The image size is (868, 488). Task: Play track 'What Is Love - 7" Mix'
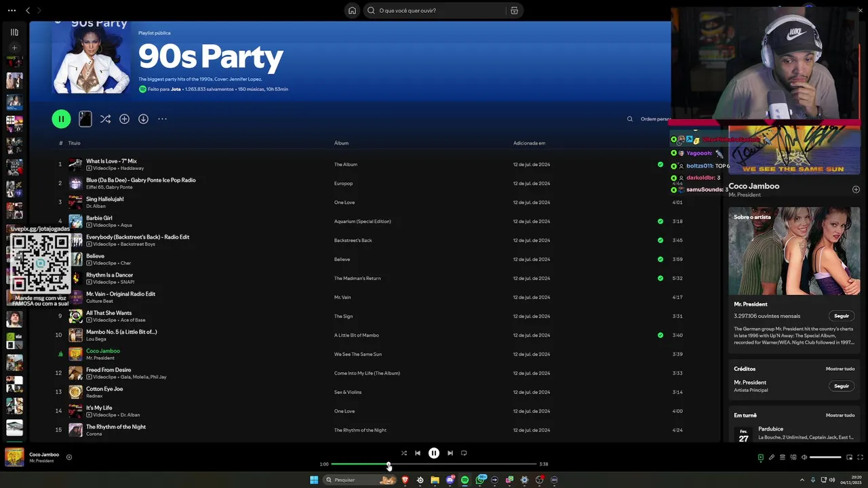111,161
